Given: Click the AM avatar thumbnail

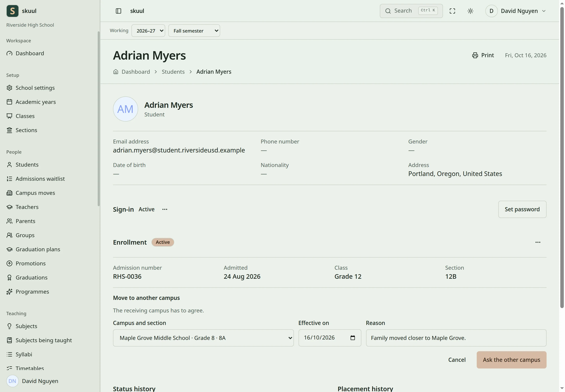Looking at the screenshot, I should (125, 109).
